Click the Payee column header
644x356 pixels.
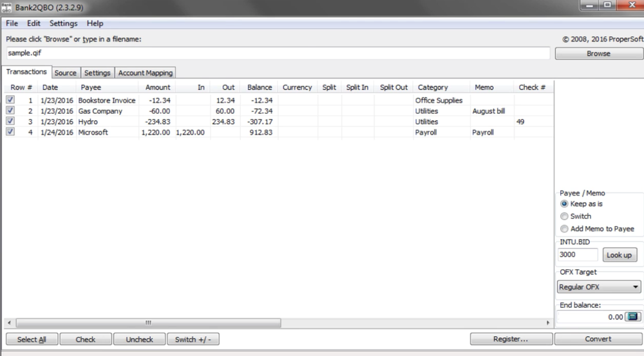point(107,87)
